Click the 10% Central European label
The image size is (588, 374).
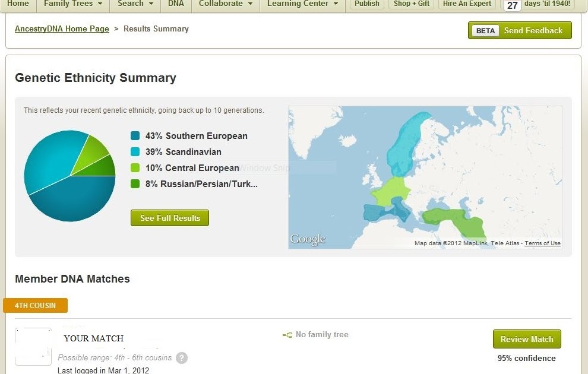click(192, 168)
